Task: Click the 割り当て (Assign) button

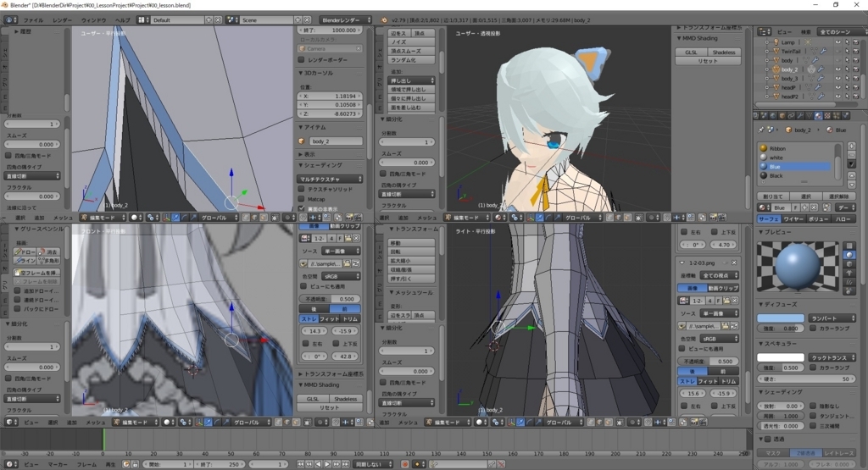Action: (x=773, y=196)
